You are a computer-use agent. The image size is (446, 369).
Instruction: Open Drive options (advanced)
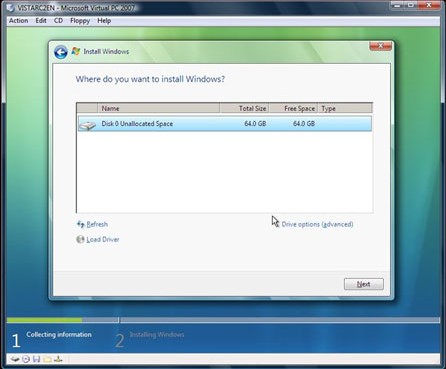click(317, 224)
